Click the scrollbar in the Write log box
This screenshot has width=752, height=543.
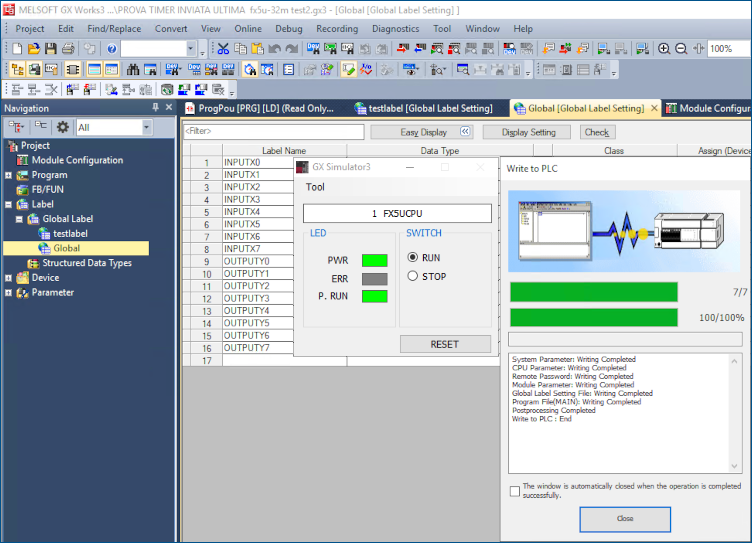coord(734,413)
